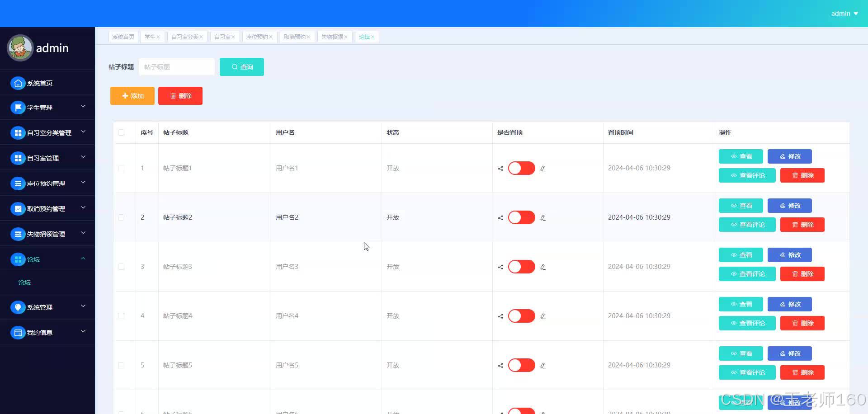This screenshot has width=868, height=414.
Task: Click share icon in row 帖子标题5
Action: [x=500, y=366]
